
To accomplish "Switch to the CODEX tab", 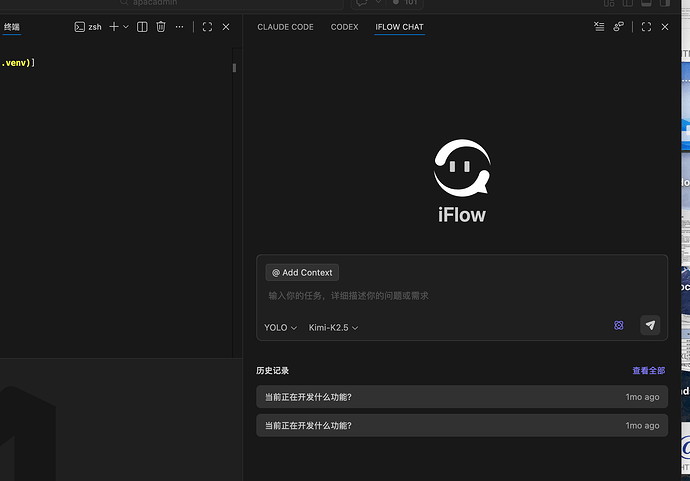I will (345, 27).
